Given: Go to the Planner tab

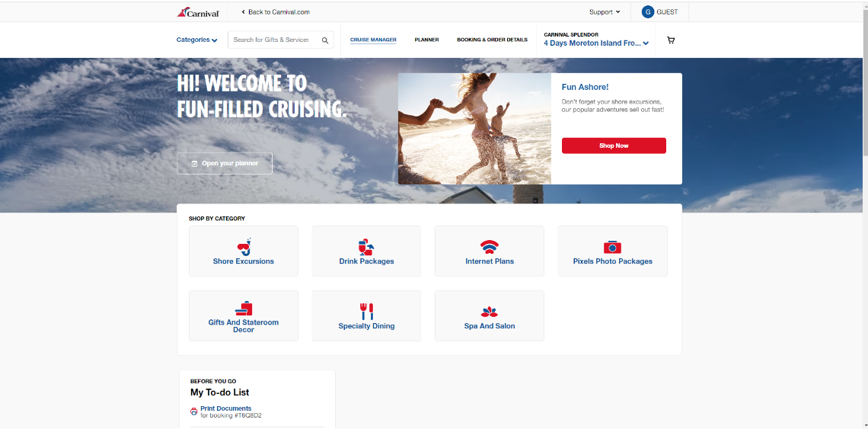Looking at the screenshot, I should coord(426,40).
